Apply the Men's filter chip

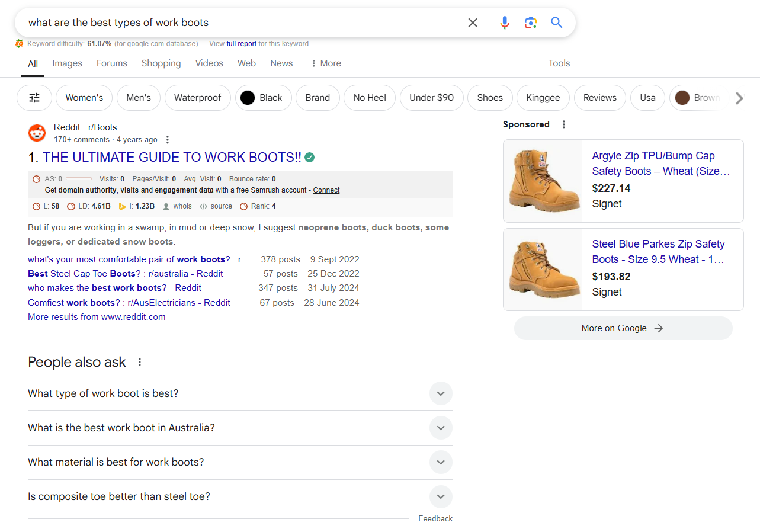(139, 98)
